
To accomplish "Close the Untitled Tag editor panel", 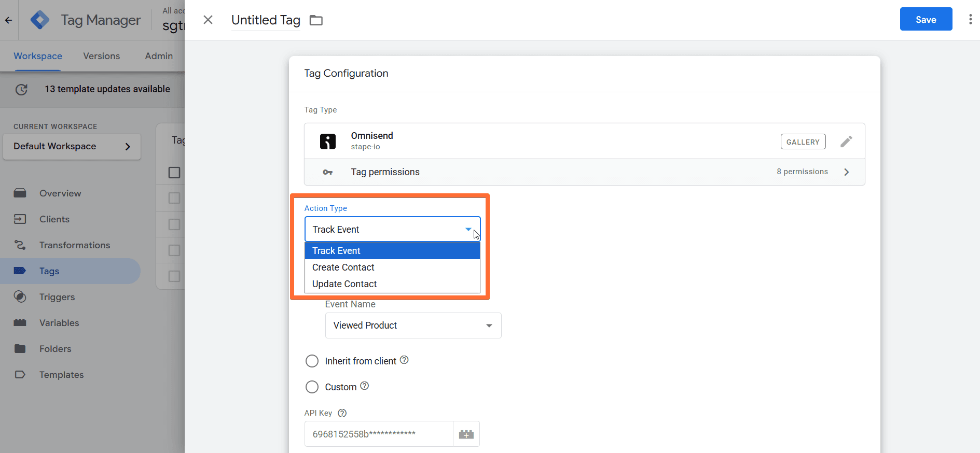I will tap(208, 20).
